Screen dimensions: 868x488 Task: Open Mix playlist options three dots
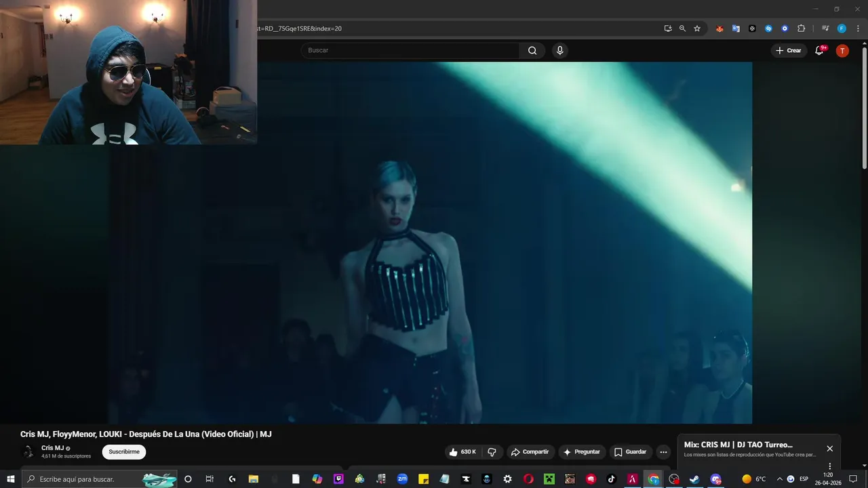pos(829,466)
